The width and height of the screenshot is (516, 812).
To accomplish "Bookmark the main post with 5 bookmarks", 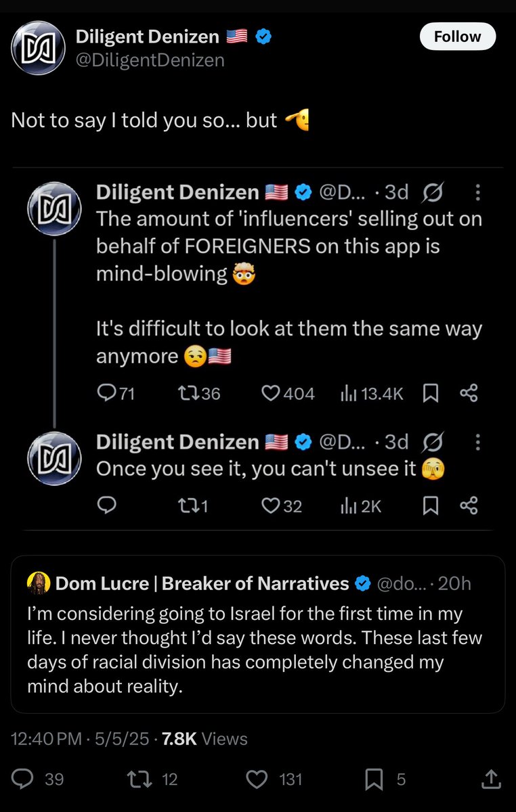I will (374, 780).
